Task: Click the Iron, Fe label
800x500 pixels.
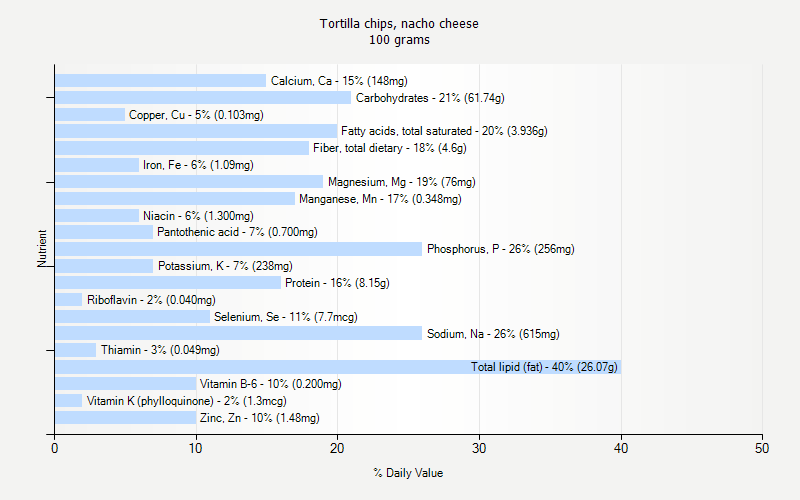Action: pyautogui.click(x=198, y=165)
